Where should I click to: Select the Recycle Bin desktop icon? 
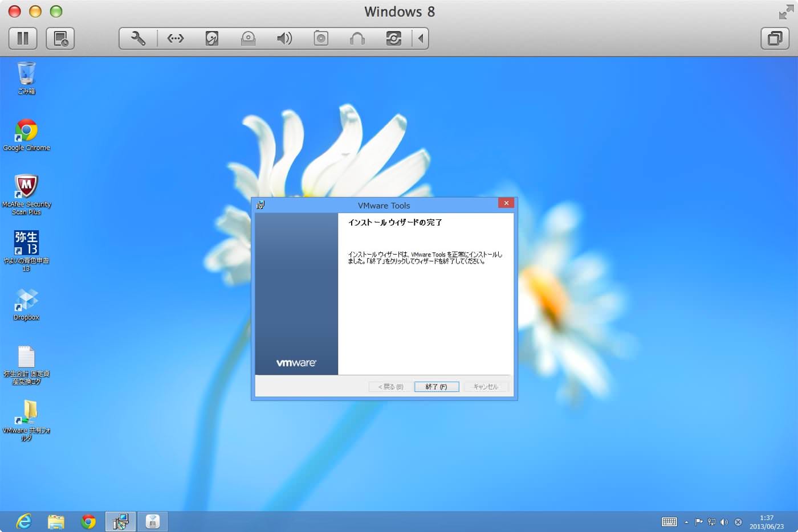(26, 78)
